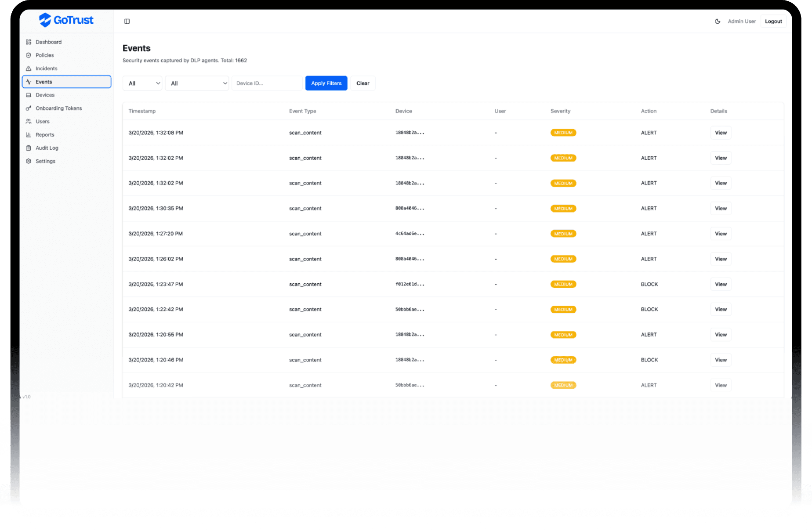Click the Users people icon
Viewport: 812px width, 531px height.
click(29, 121)
